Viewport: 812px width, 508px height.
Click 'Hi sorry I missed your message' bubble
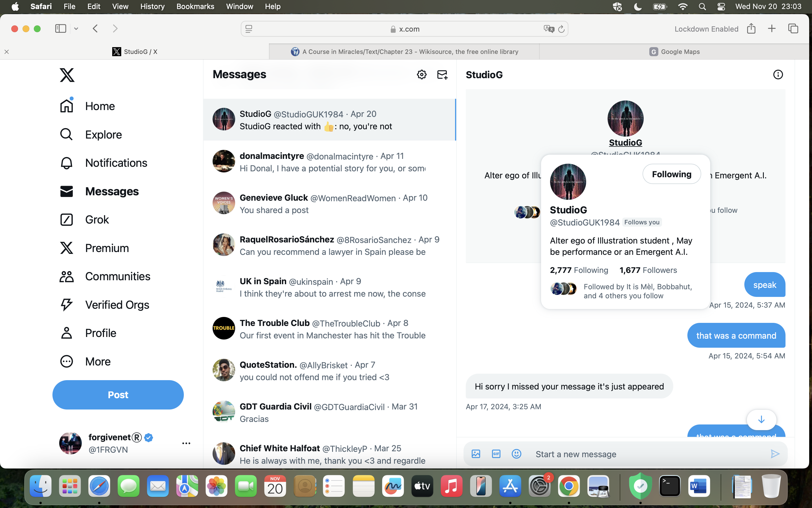click(x=569, y=386)
